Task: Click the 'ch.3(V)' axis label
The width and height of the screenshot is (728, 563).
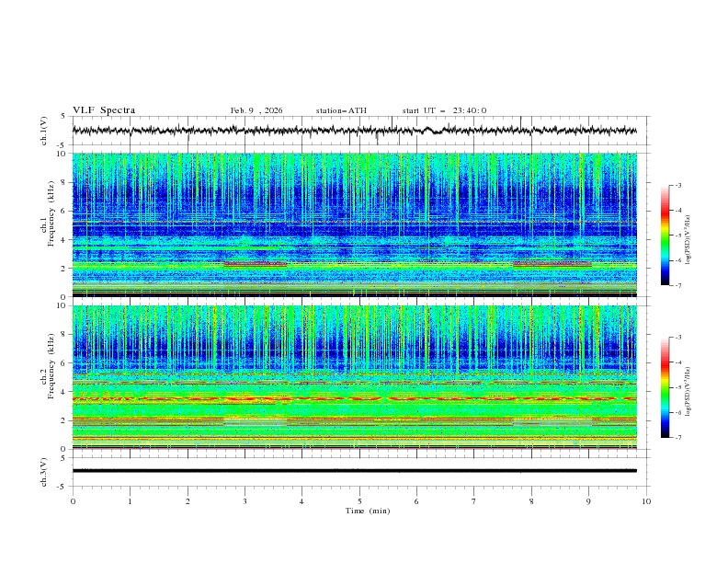Action: tap(44, 472)
